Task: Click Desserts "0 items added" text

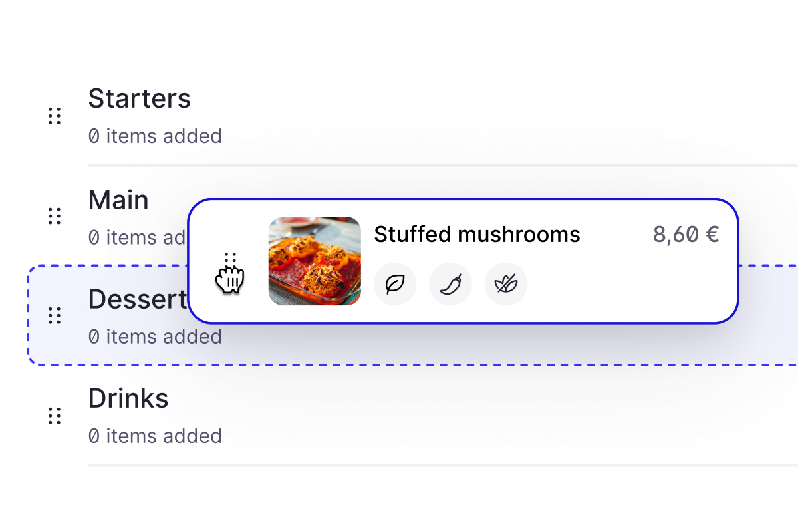Action: point(155,337)
